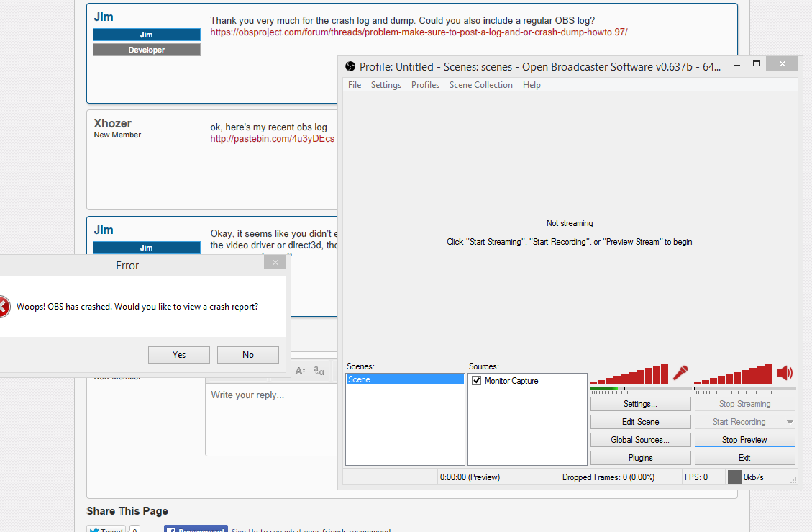Viewport: 812px width, 532px height.
Task: Open Global Sources... dialog
Action: (641, 440)
